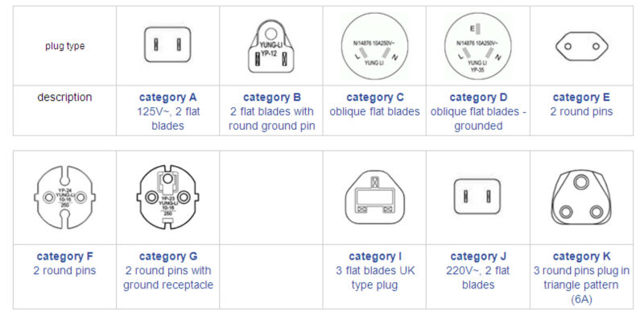Follow the category G link
This screenshot has height=316, width=644.
click(x=168, y=256)
